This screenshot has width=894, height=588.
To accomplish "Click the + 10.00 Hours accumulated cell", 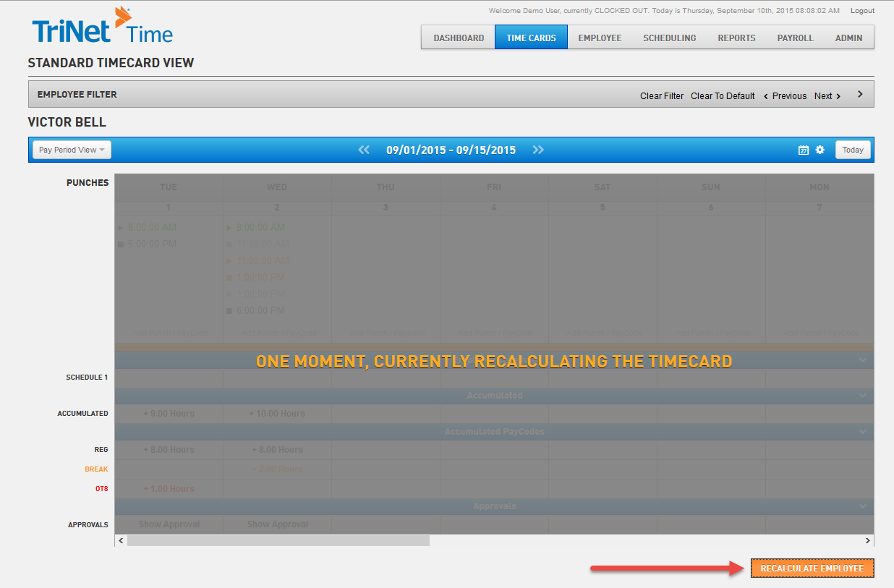I will point(277,414).
